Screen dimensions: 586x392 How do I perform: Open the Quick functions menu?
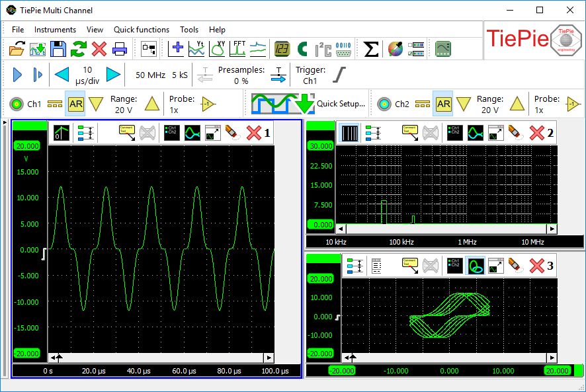[142, 30]
